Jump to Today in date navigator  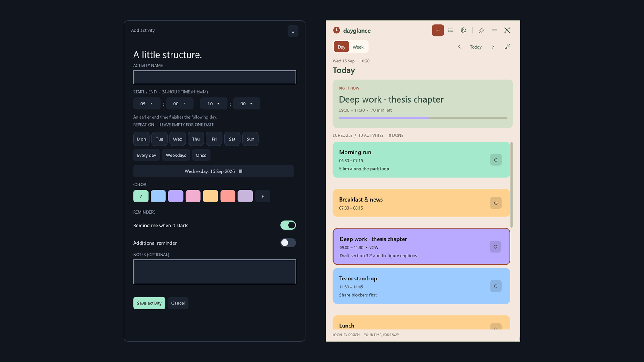pos(476,47)
